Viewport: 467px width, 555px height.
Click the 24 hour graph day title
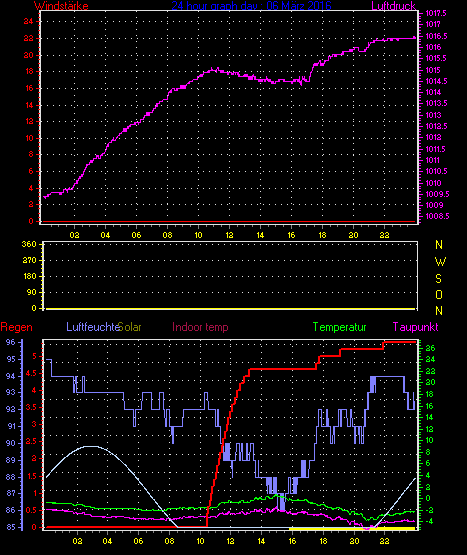tap(251, 6)
